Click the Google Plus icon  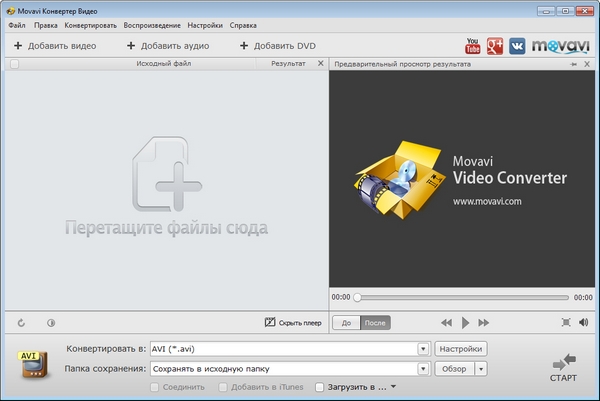(495, 45)
